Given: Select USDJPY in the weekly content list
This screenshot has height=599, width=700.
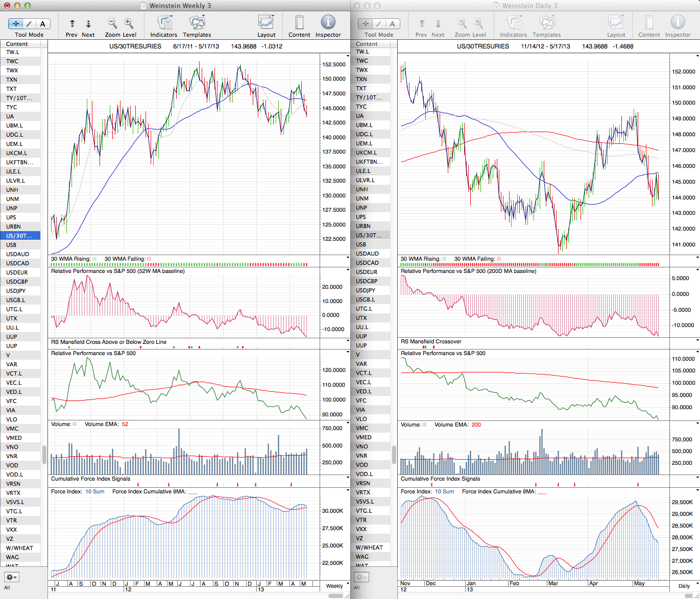Looking at the screenshot, I should pos(16,291).
